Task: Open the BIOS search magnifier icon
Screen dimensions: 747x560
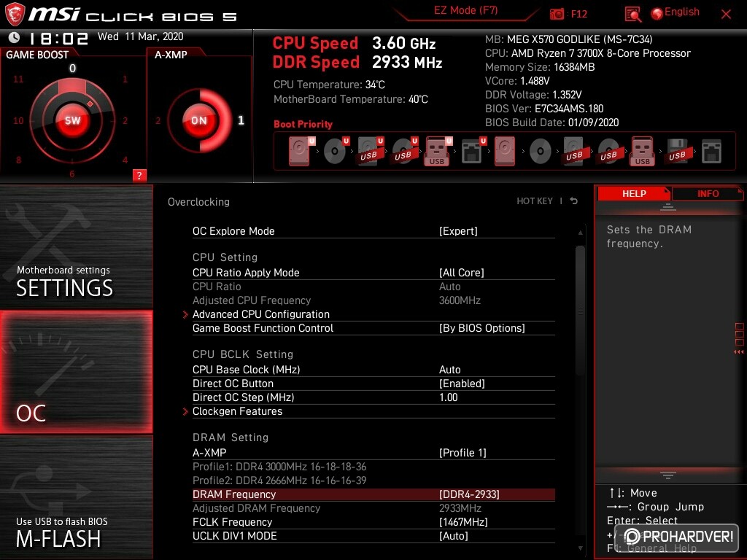Action: click(x=632, y=15)
